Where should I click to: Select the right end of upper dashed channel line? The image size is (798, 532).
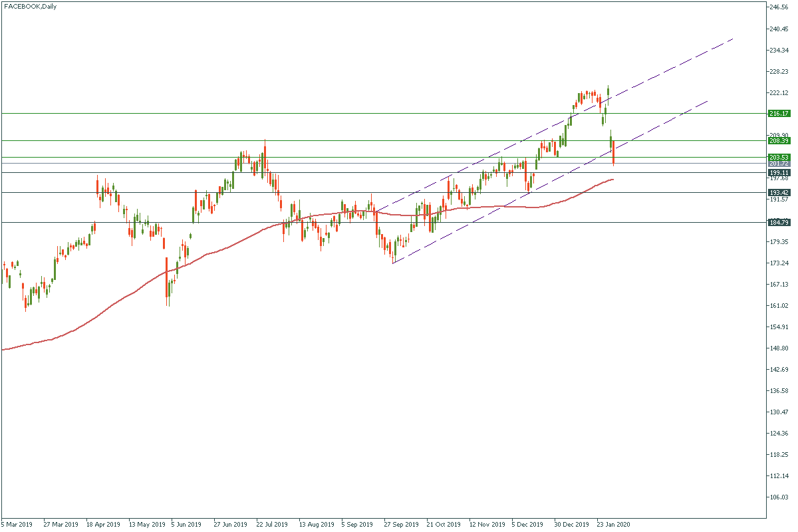click(733, 39)
